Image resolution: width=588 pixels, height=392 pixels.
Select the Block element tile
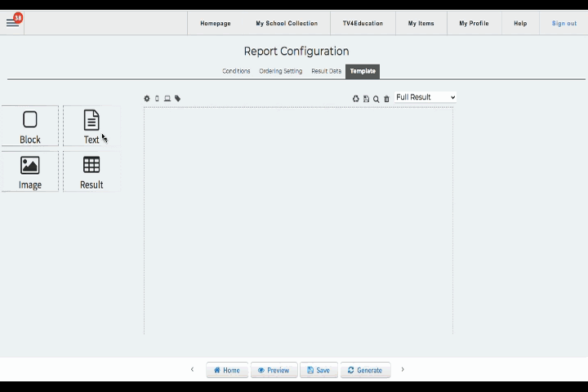30,127
